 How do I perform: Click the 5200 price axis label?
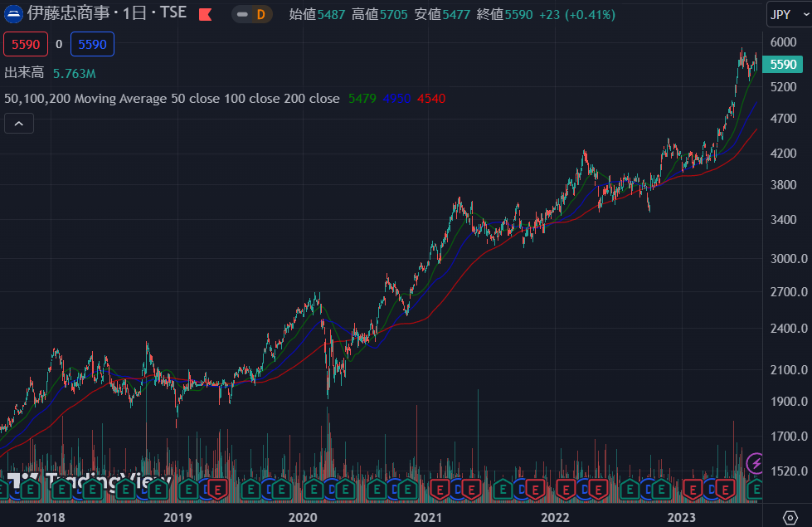point(783,87)
